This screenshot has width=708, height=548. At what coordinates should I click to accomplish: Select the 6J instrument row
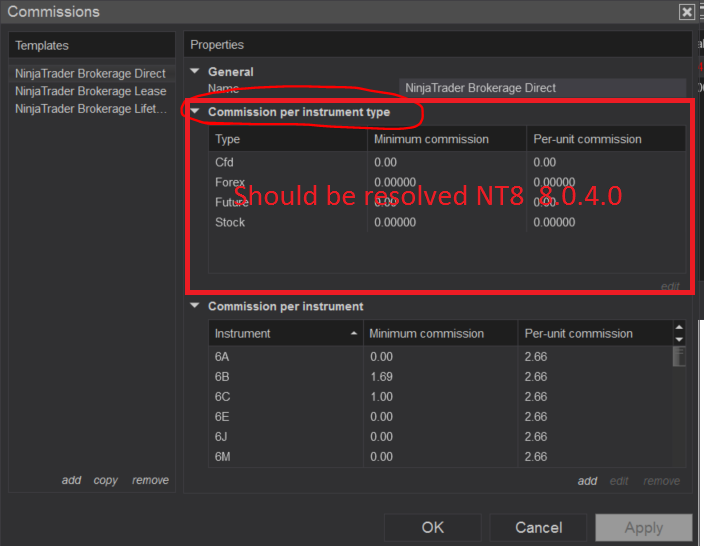441,437
